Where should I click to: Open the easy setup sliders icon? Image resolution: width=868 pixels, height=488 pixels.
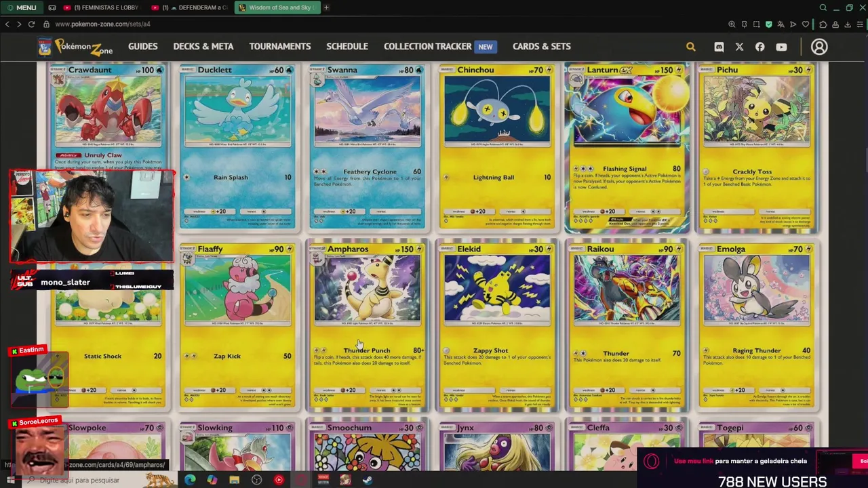pos(860,24)
